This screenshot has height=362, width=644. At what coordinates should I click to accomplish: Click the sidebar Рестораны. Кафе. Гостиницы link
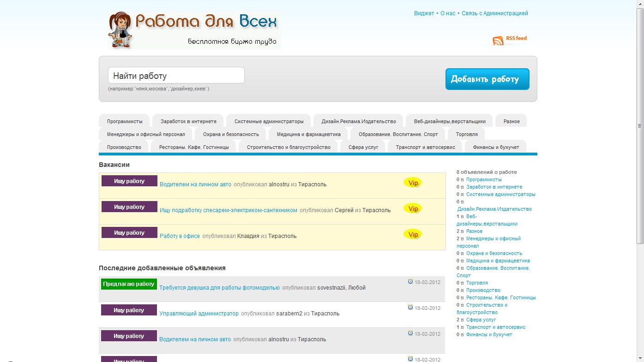pos(501,297)
